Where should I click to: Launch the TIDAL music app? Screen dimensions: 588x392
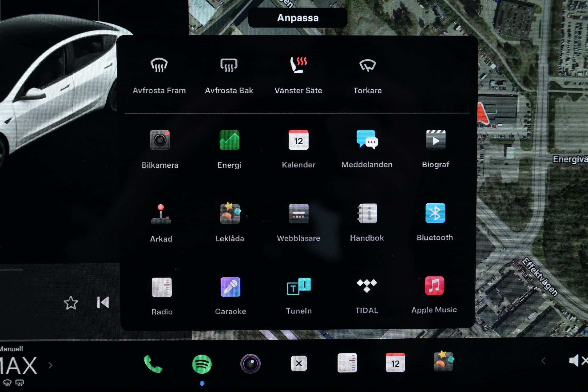366,286
